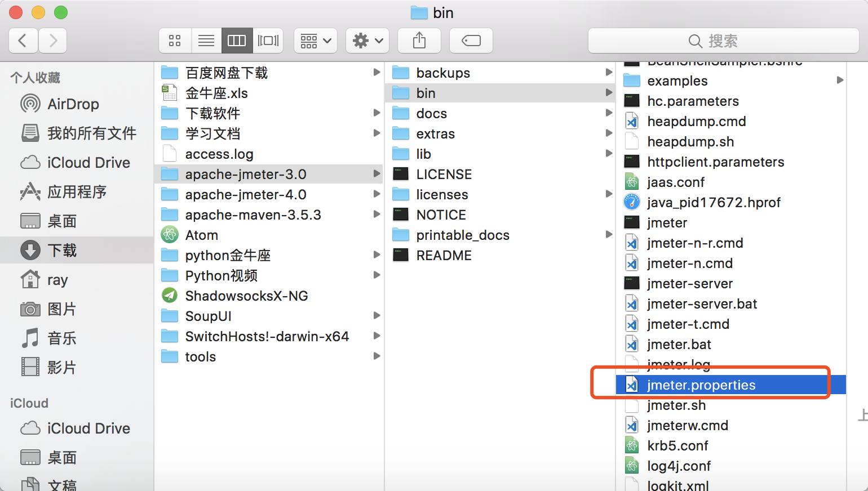Select the printable_docs folder

coord(500,235)
